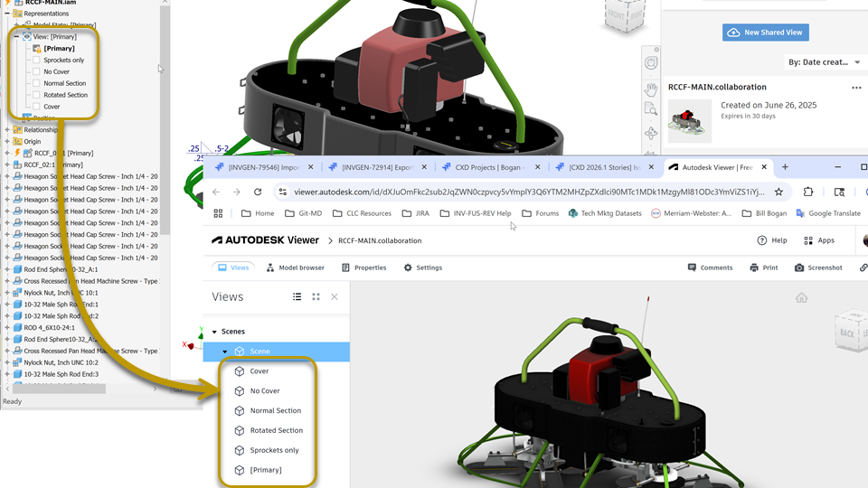Close the Views panel
The image size is (868, 488).
(335, 297)
